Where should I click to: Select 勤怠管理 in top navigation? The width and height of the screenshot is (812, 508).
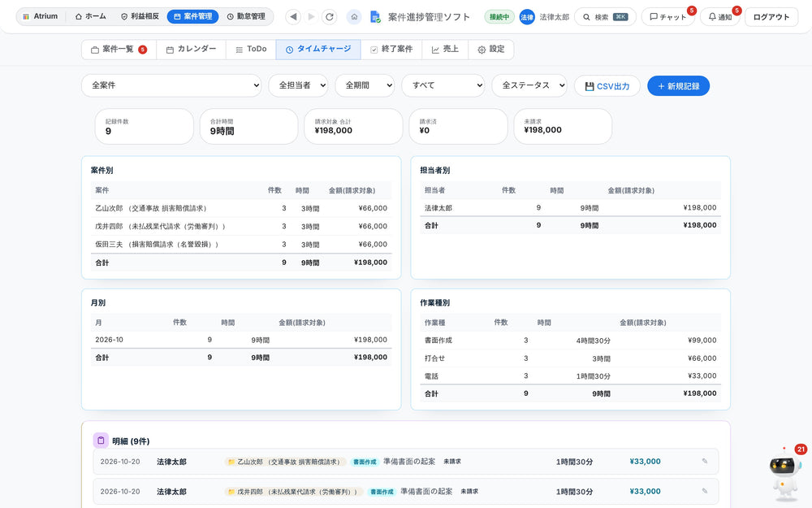point(246,16)
